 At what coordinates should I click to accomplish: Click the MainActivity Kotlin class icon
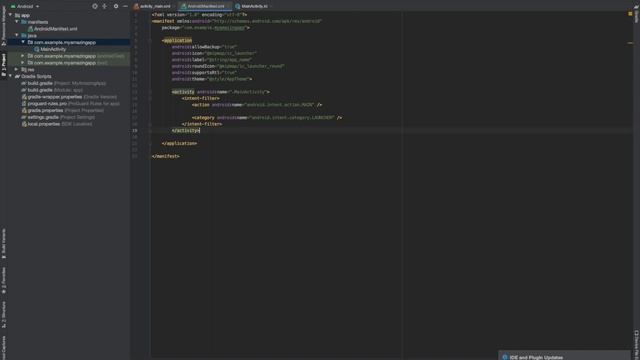(37, 49)
